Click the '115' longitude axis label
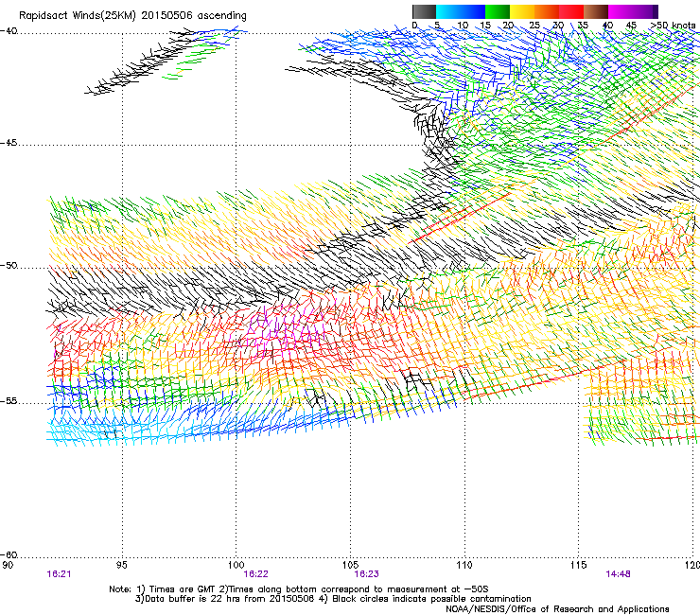700x615 pixels. click(579, 566)
